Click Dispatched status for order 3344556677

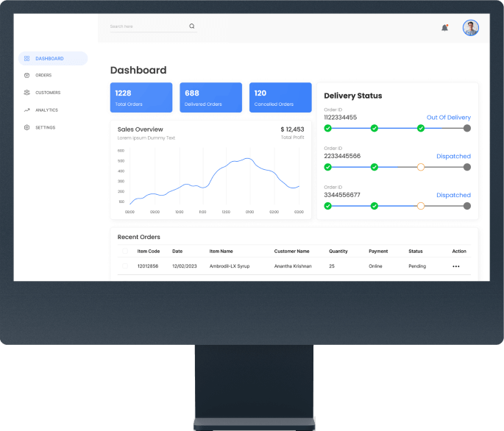(x=453, y=195)
